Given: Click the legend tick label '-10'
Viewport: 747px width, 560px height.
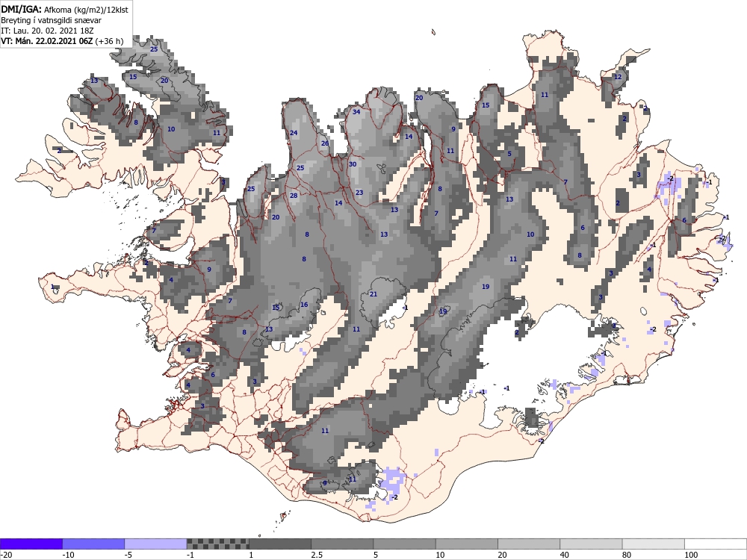Looking at the screenshot, I should click(x=69, y=555).
